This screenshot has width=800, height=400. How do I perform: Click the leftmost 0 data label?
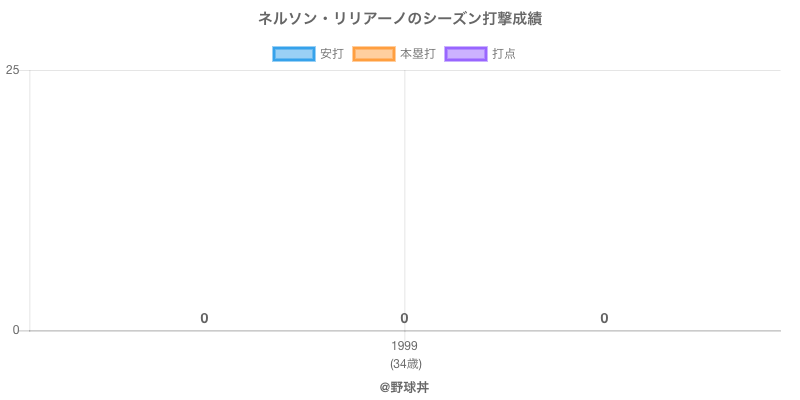tap(204, 318)
